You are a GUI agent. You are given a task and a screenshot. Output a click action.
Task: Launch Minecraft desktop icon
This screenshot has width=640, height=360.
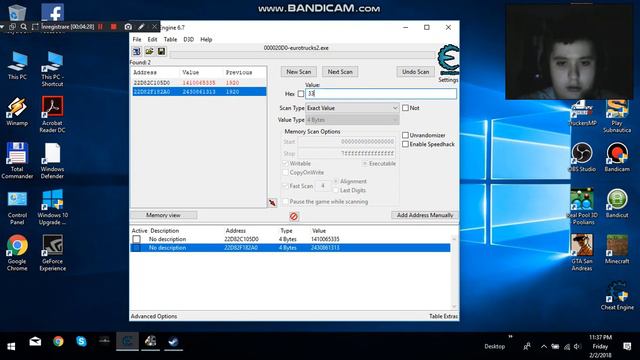click(x=617, y=249)
